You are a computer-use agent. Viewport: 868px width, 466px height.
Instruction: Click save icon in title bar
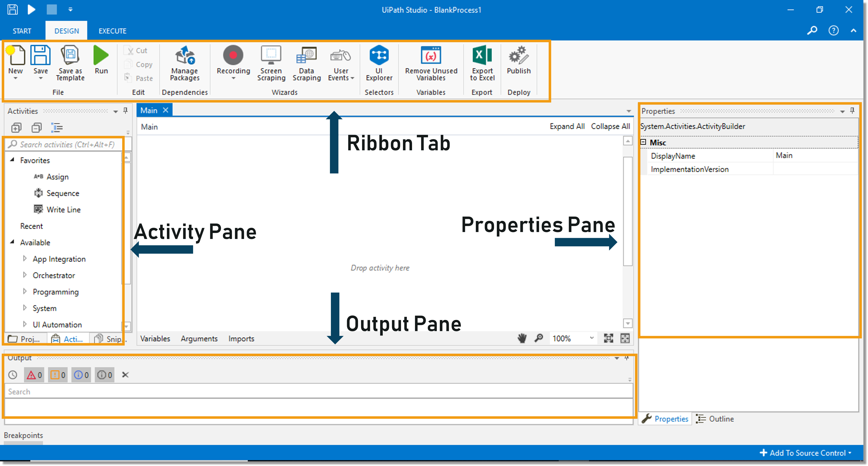point(13,9)
